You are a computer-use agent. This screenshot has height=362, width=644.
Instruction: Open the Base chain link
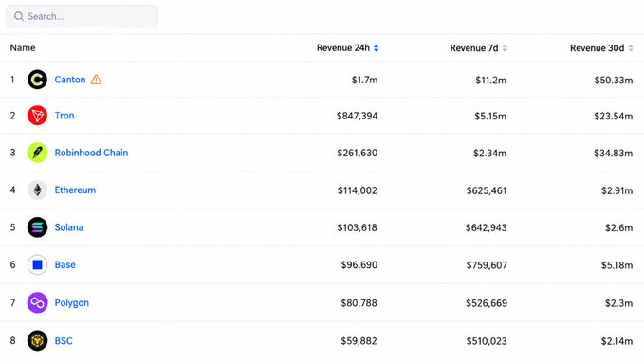point(64,264)
